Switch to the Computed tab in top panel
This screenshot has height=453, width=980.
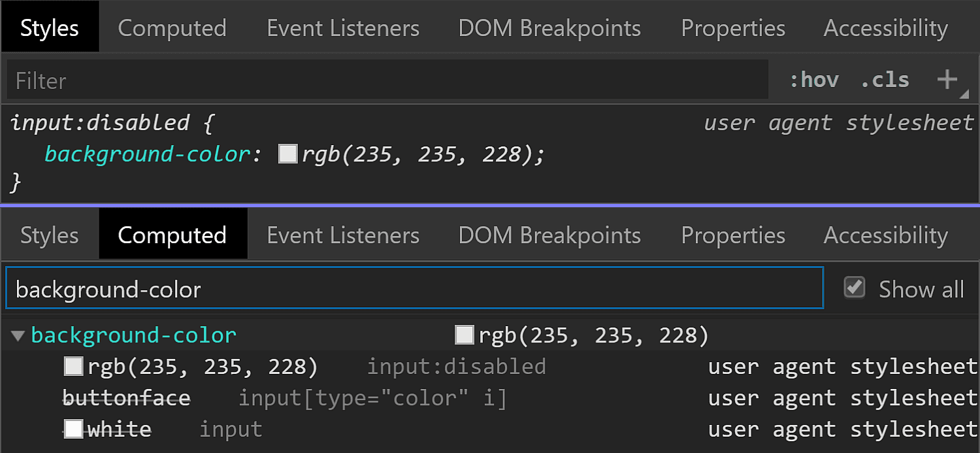(172, 28)
